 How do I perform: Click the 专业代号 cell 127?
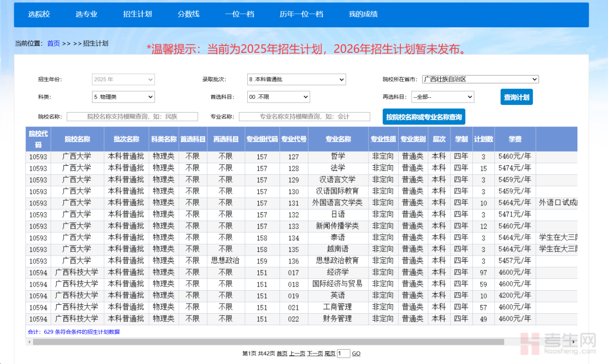point(294,157)
